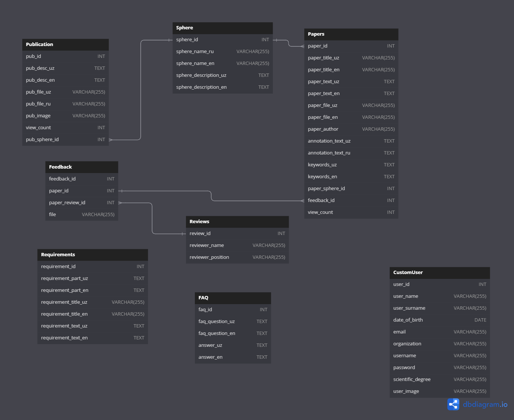Select the Requirements table header
The width and height of the screenshot is (514, 420).
point(92,255)
